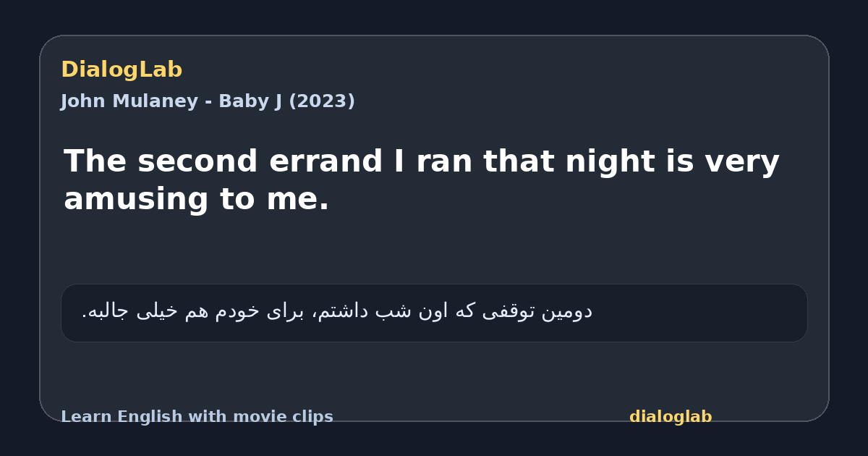The width and height of the screenshot is (868, 456).
Task: Select the Persian word "دومین"
Action: coord(566,311)
